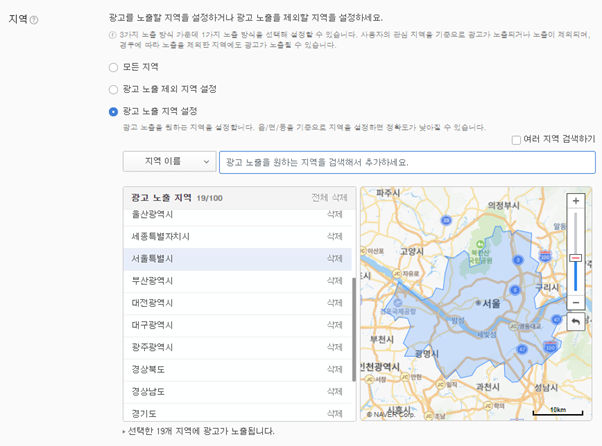
Task: Select 서울특별시 in the region list
Action: 237,259
